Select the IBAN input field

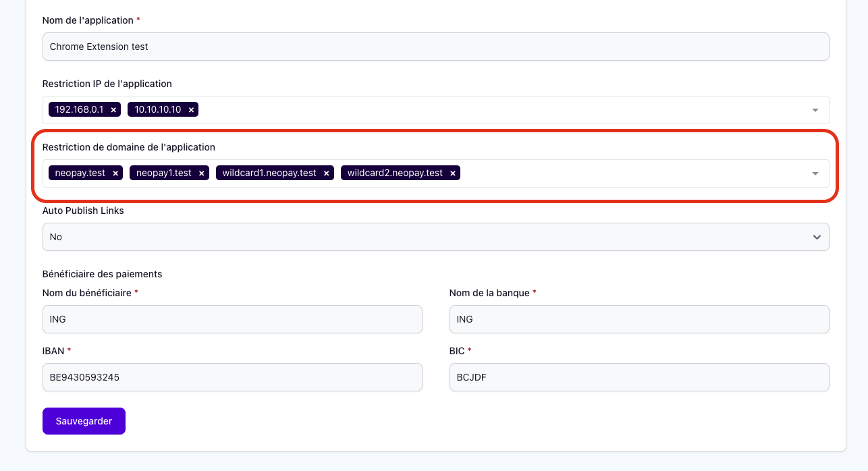pos(232,377)
